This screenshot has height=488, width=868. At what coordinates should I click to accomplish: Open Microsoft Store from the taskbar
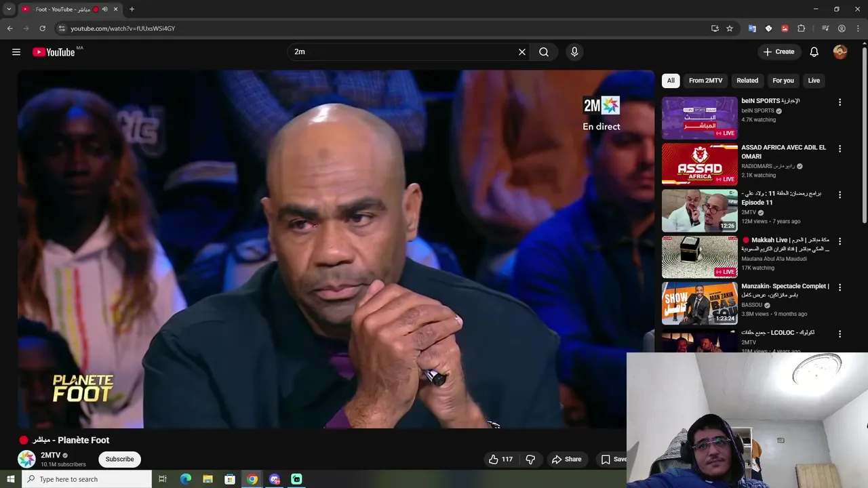click(230, 479)
